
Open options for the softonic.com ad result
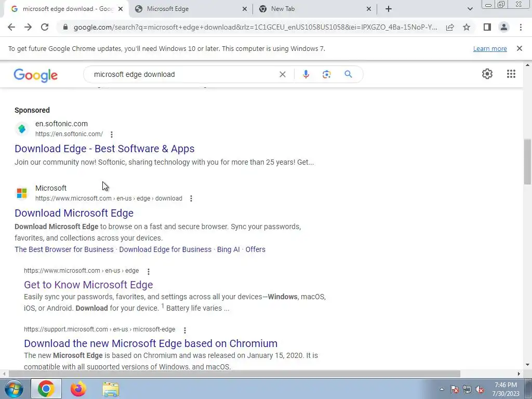click(x=112, y=135)
